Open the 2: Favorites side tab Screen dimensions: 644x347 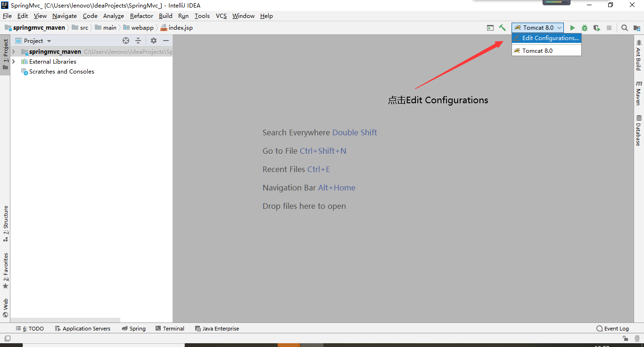6,271
